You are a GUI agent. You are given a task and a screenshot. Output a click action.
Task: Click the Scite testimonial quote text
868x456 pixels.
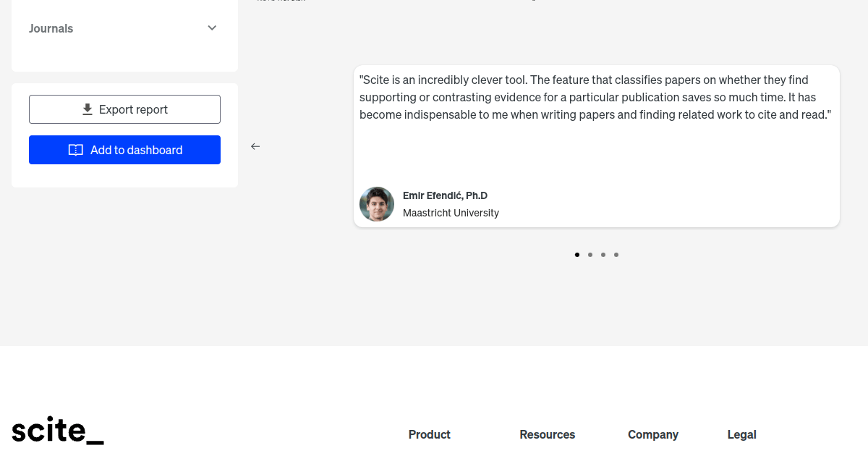point(595,97)
